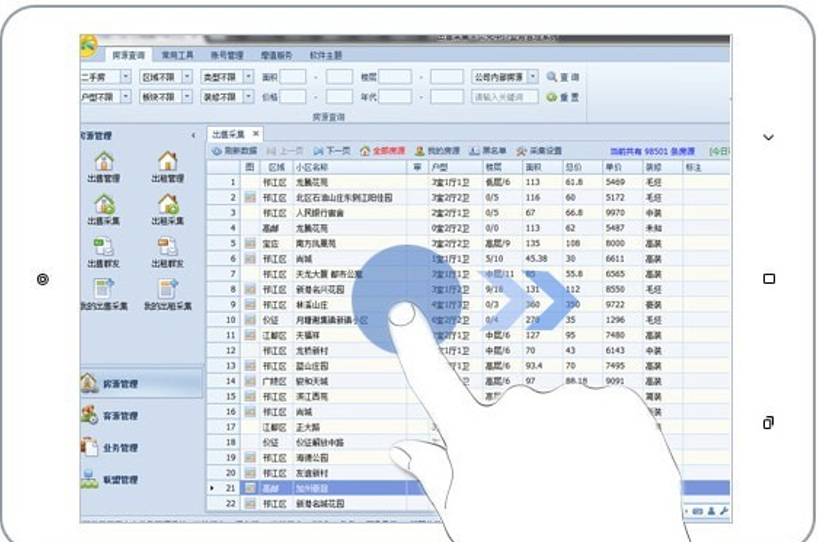Tap the tablet's recent apps button
Viewport: 818px width, 542px height.
click(x=768, y=422)
